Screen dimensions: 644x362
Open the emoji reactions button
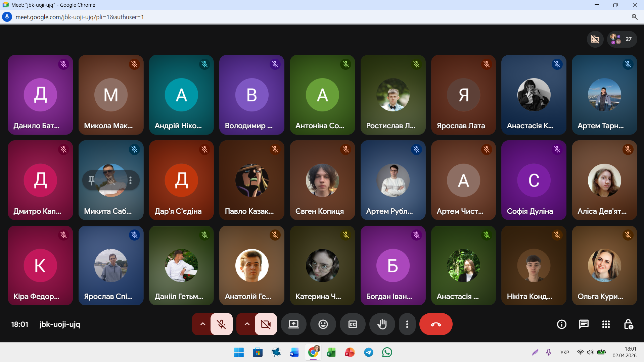(x=323, y=324)
